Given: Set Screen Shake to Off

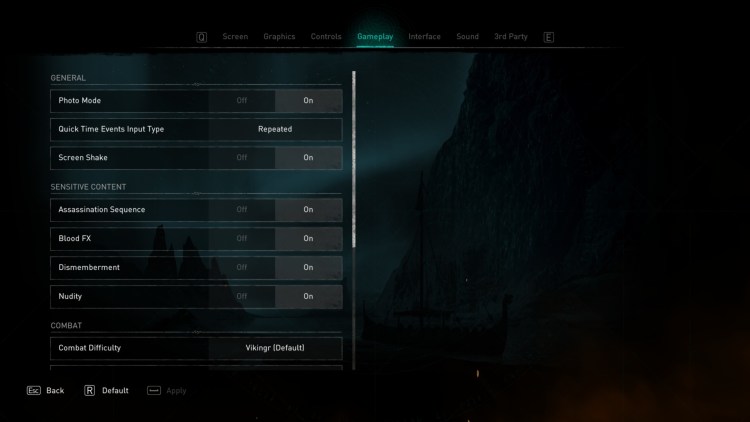Looking at the screenshot, I should [x=242, y=157].
